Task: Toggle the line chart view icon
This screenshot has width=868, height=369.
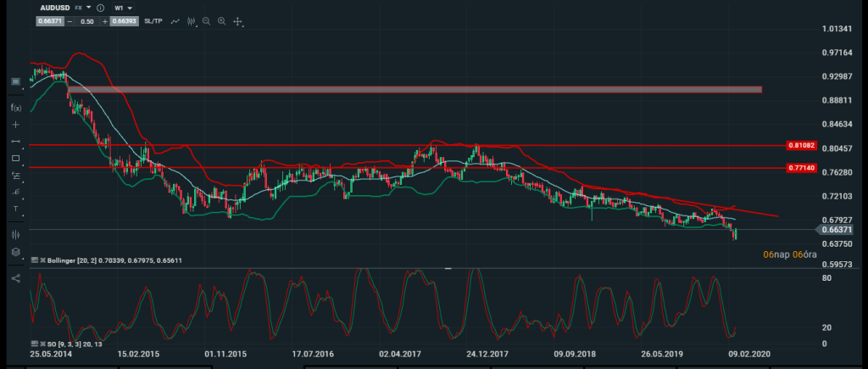Action: coord(175,20)
